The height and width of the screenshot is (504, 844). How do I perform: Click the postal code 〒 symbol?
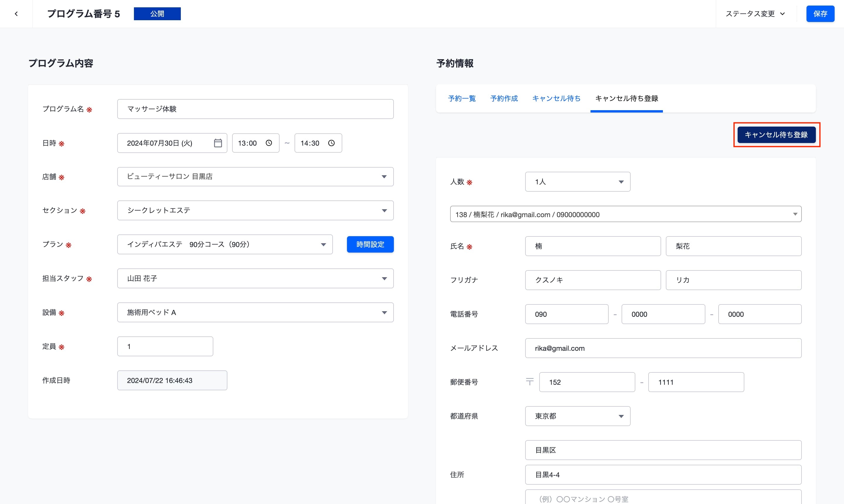coord(530,382)
